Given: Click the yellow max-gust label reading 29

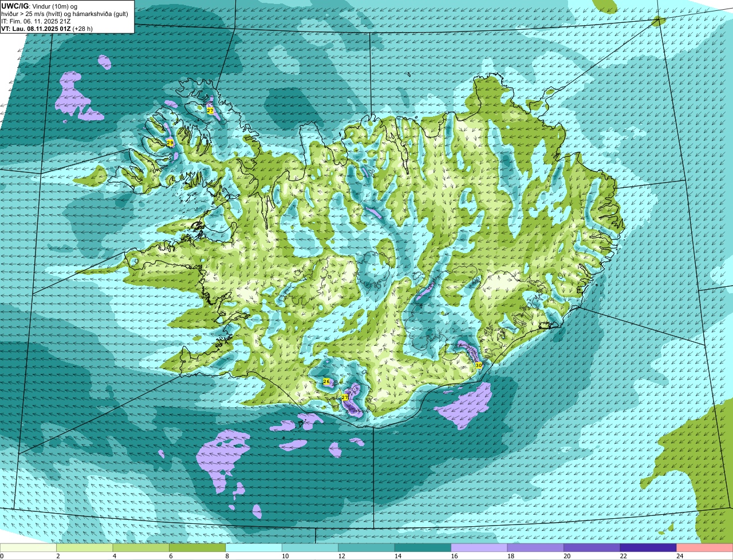Looking at the screenshot, I should tap(170, 143).
